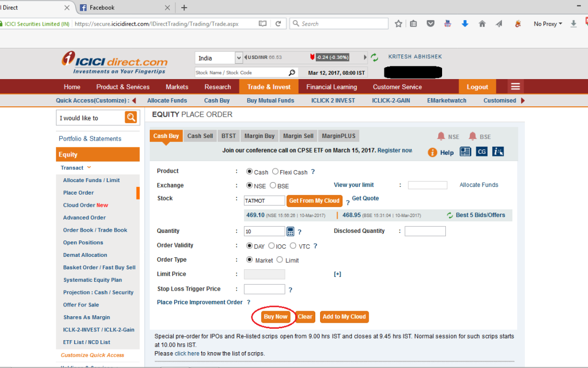
Task: Click the browser bookmark star icon
Action: tap(398, 23)
